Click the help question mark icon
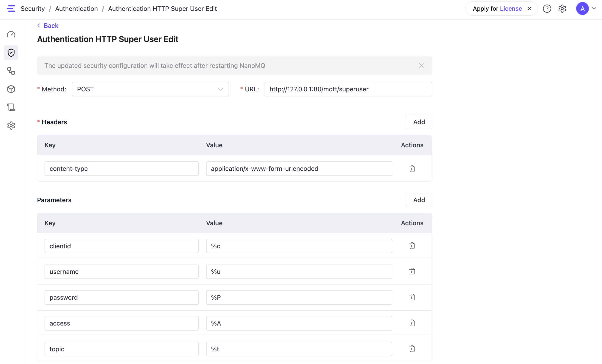The width and height of the screenshot is (602, 364). (547, 9)
